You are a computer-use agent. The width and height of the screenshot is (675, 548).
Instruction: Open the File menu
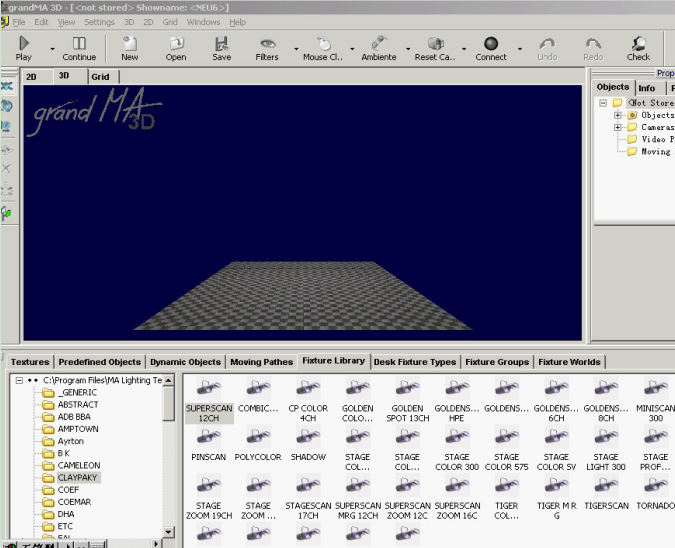(19, 22)
